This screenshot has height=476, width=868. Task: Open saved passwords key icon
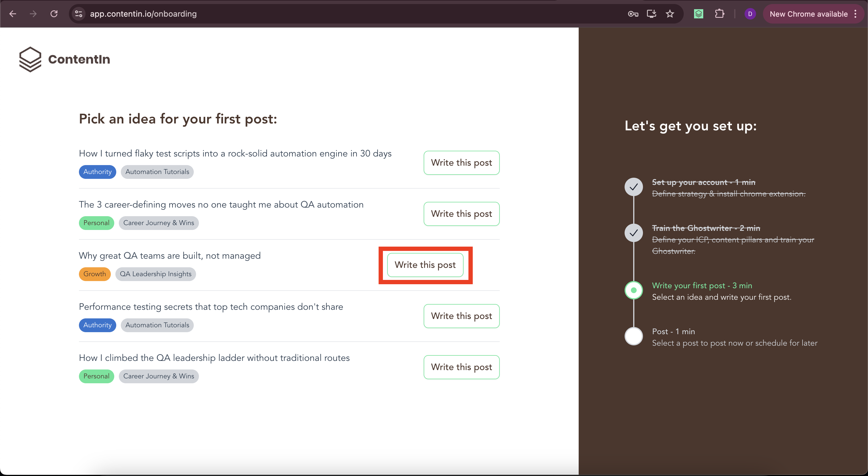coord(633,14)
